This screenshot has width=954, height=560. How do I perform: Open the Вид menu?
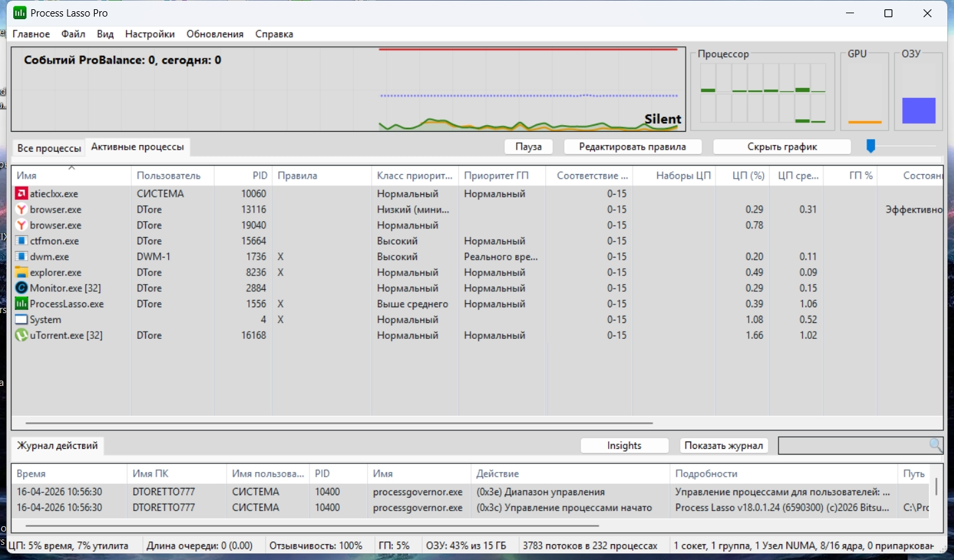coord(105,34)
